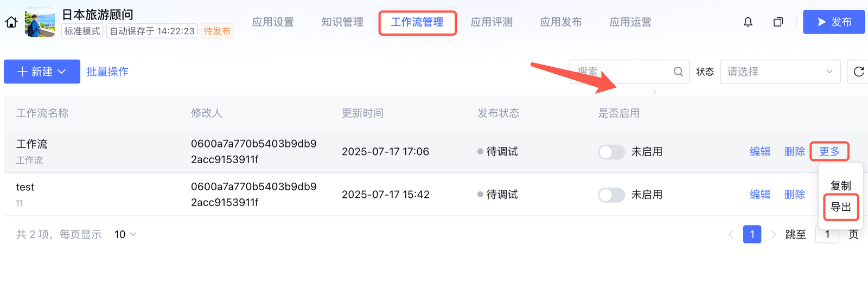This screenshot has width=868, height=296.
Task: Go to the previous page arrow
Action: pyautogui.click(x=731, y=235)
